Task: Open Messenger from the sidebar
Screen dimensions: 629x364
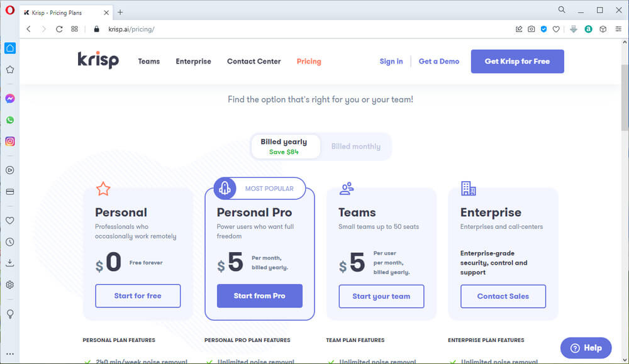Action: click(x=10, y=99)
